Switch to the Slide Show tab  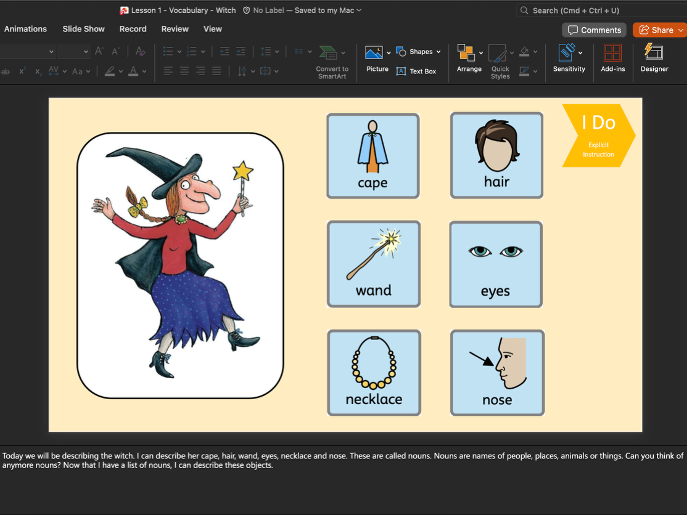point(83,29)
